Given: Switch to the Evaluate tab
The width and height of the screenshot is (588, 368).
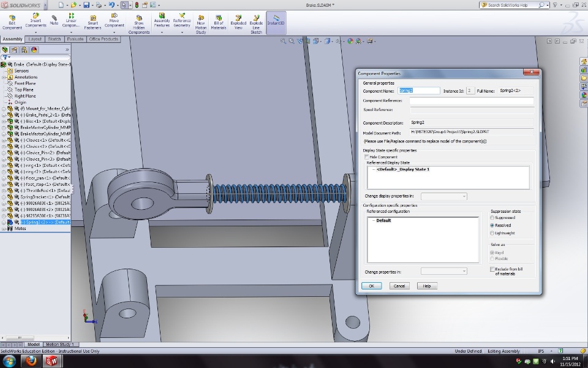Looking at the screenshot, I should (75, 39).
